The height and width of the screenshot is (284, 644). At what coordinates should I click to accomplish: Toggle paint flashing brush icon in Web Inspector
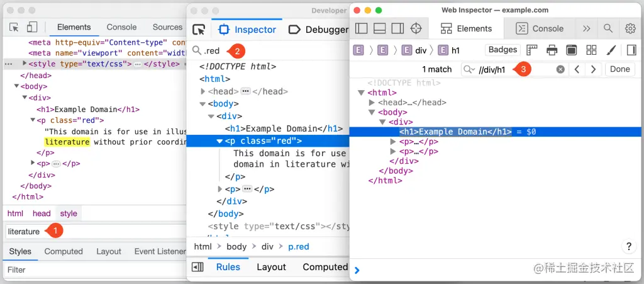(x=611, y=50)
